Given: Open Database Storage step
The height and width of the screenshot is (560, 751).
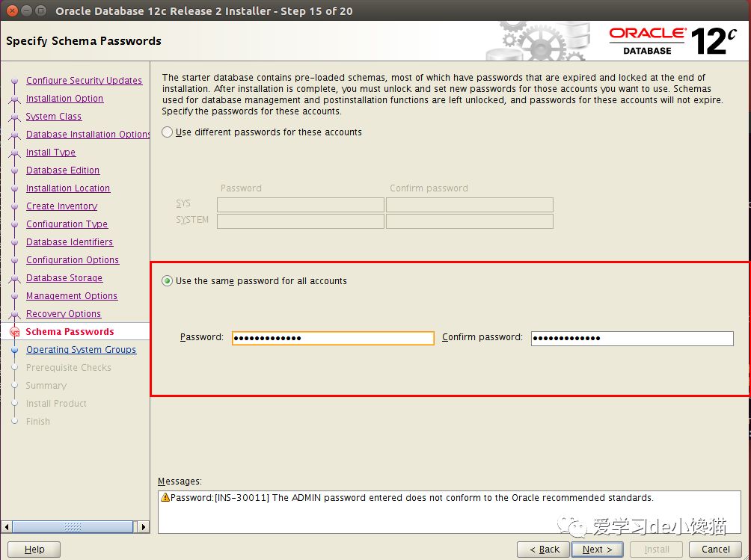Looking at the screenshot, I should (64, 277).
